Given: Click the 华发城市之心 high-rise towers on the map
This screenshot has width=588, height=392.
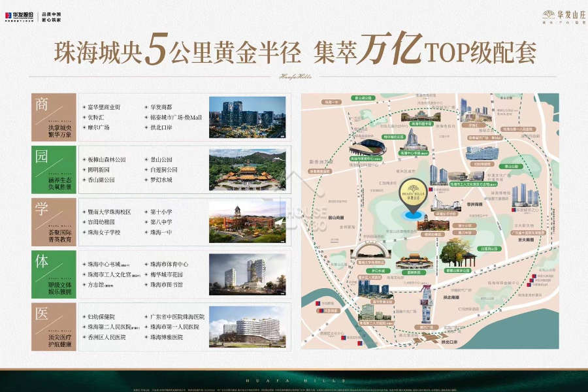Looking at the screenshot, I should point(525,195).
